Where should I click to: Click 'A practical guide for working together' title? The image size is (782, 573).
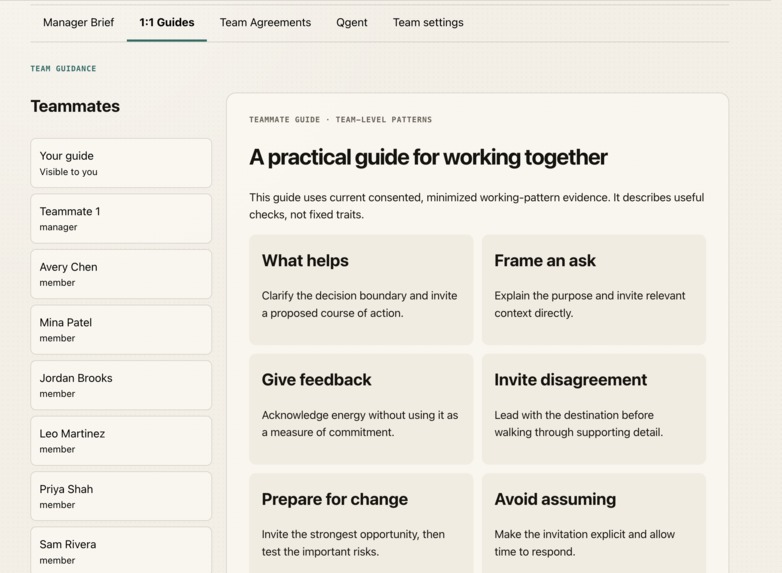coord(428,157)
